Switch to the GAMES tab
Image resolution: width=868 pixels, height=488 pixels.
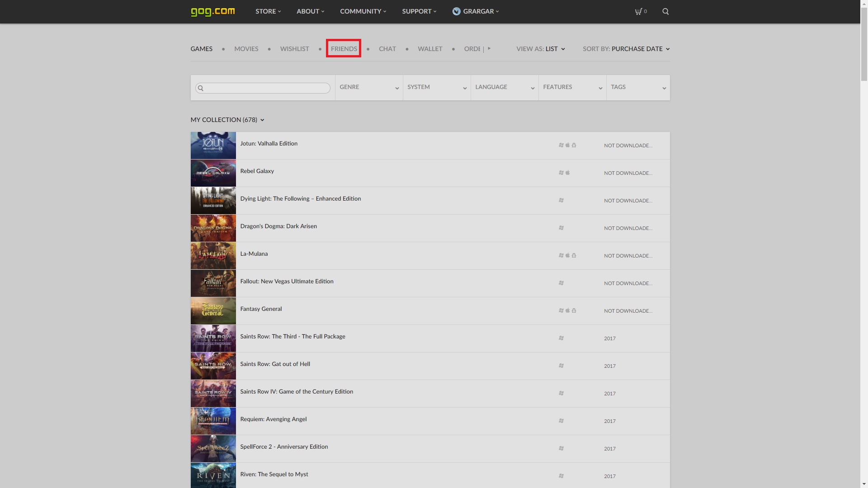[x=201, y=49]
